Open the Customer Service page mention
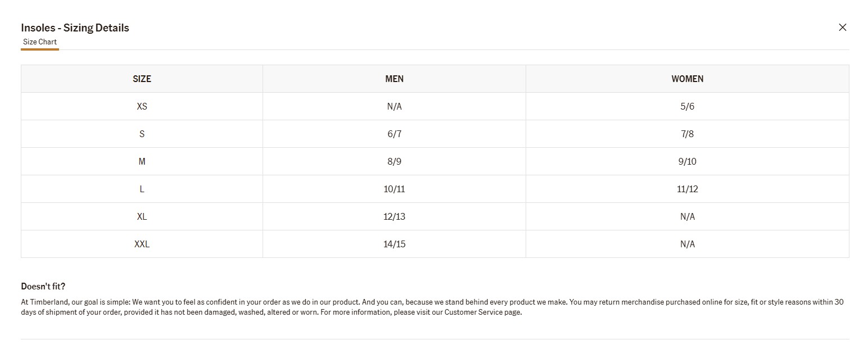 point(483,312)
